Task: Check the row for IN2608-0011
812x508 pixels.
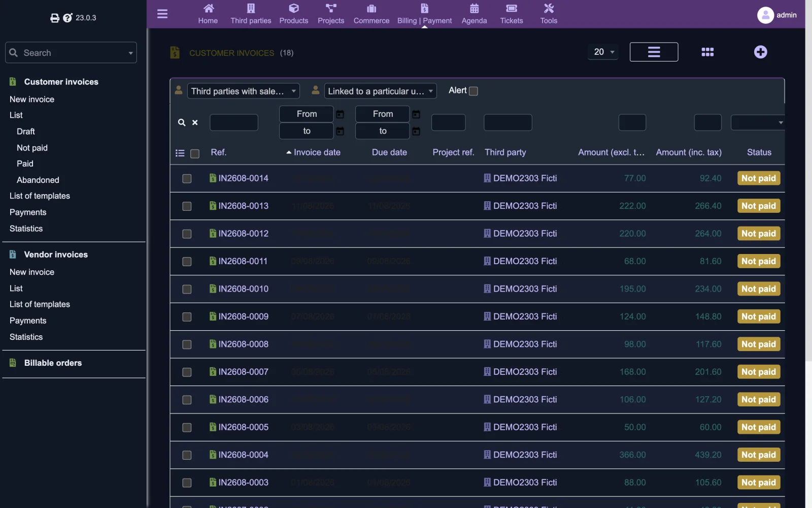Action: point(187,262)
